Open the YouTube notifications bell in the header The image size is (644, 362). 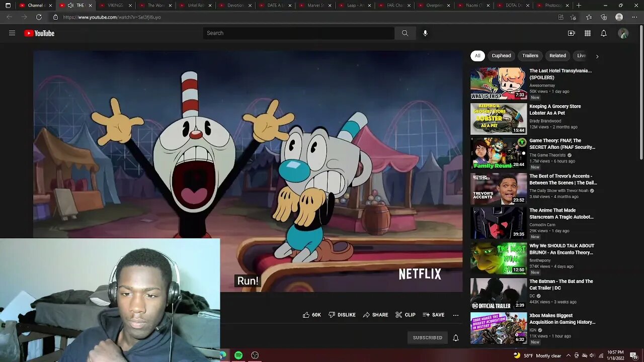tap(604, 33)
